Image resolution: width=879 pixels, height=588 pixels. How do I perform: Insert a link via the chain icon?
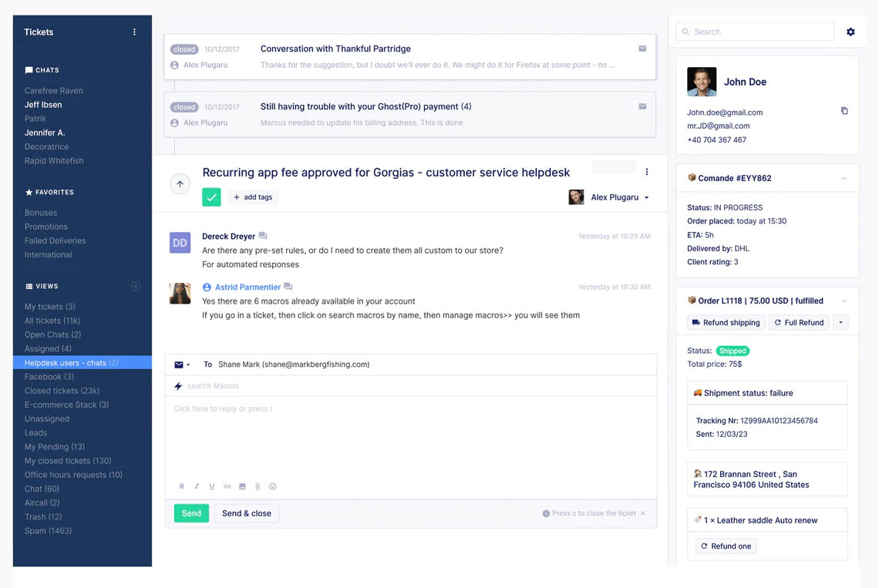[226, 486]
